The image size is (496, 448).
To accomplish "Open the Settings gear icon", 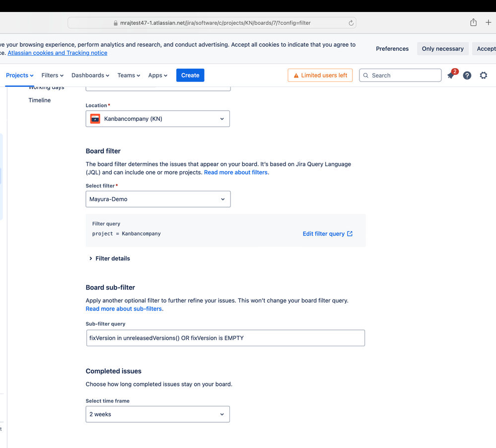I will pos(484,75).
